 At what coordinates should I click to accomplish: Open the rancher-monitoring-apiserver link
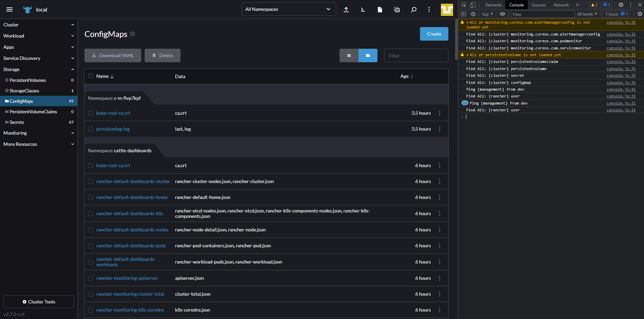click(x=127, y=278)
